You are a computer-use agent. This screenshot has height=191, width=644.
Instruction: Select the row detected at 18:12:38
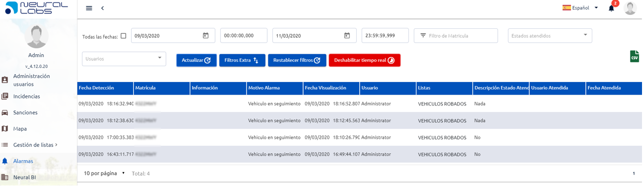click(360, 120)
